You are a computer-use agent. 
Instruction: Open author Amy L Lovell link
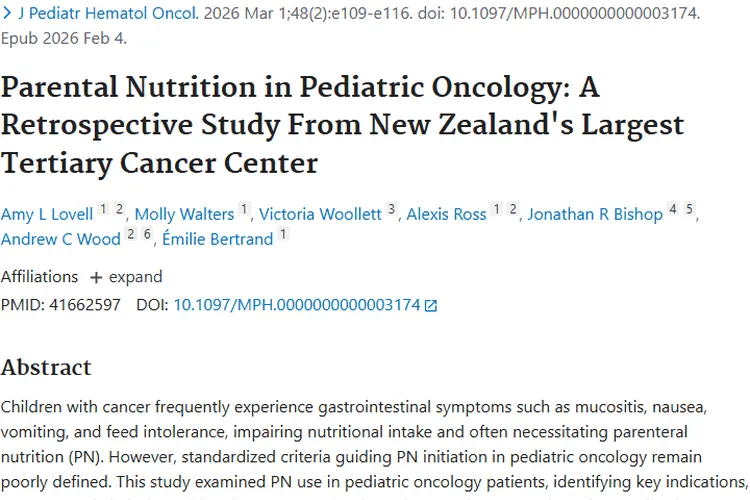(x=47, y=214)
